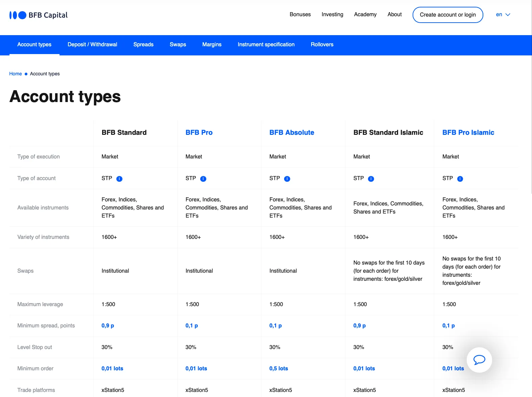Open the Instrument specification tab
The image size is (532, 397).
coord(266,45)
